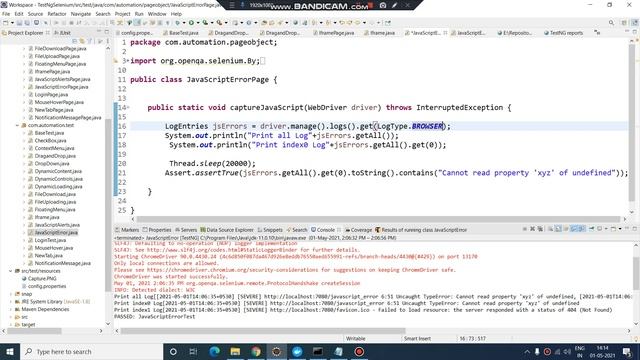Switch to BaseTest.java editor tab
Image resolution: width=640 pixels, height=360 pixels.
click(180, 33)
